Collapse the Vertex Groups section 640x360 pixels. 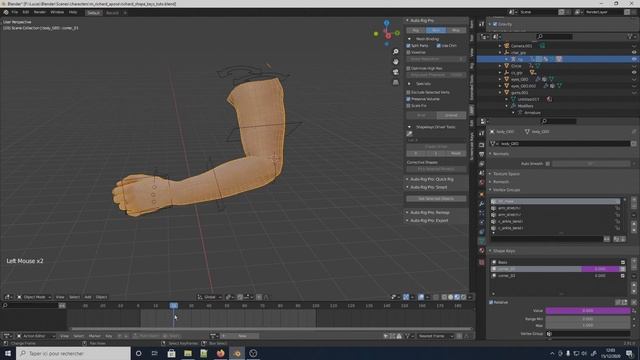tap(506, 190)
